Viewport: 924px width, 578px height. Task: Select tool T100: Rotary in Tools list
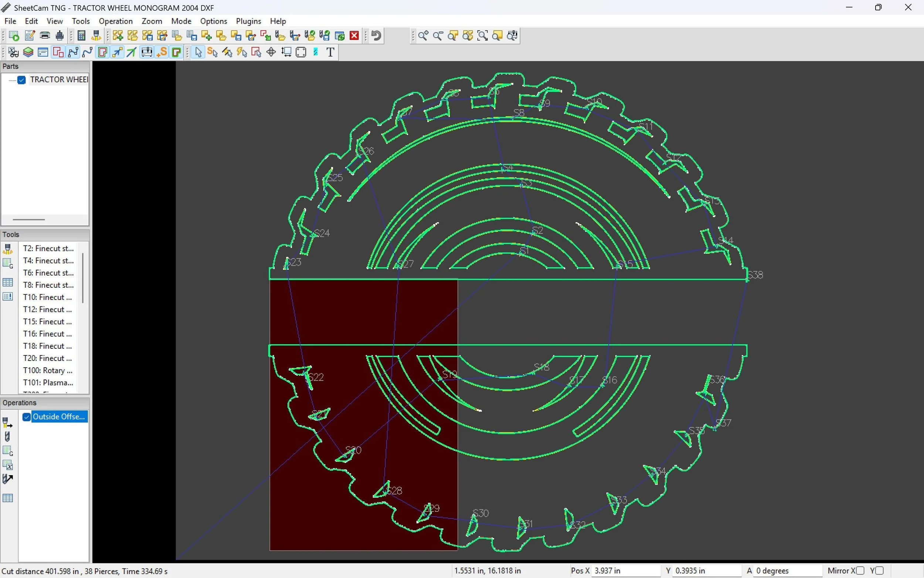48,370
